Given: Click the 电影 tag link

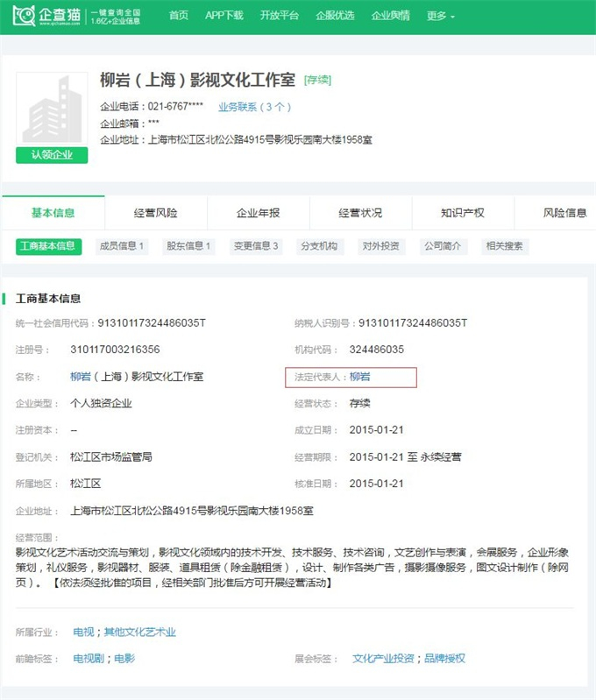Looking at the screenshot, I should [124, 659].
